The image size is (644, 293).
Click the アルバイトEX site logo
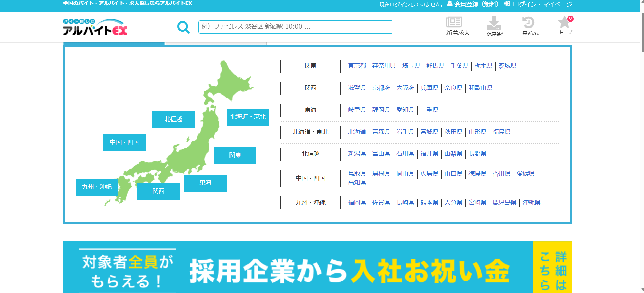tap(95, 27)
